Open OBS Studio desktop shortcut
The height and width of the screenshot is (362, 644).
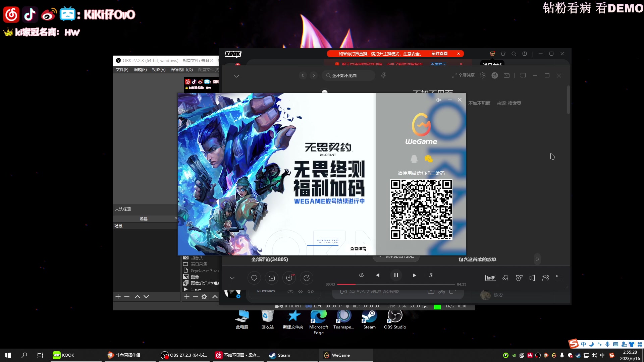pos(395,319)
